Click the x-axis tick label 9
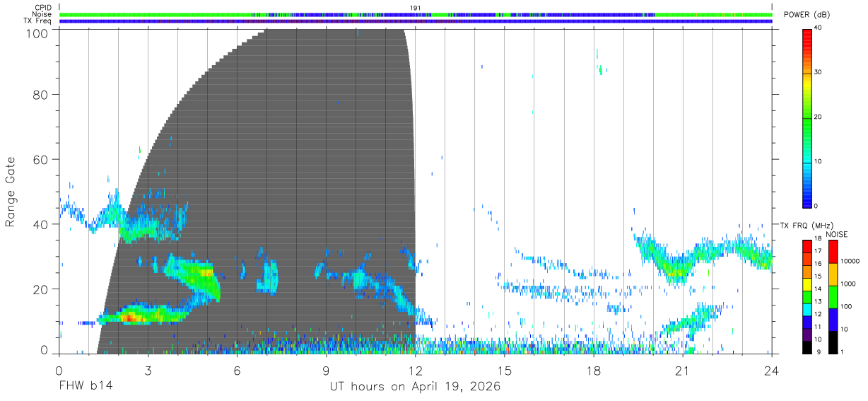The image size is (868, 401). click(x=326, y=370)
